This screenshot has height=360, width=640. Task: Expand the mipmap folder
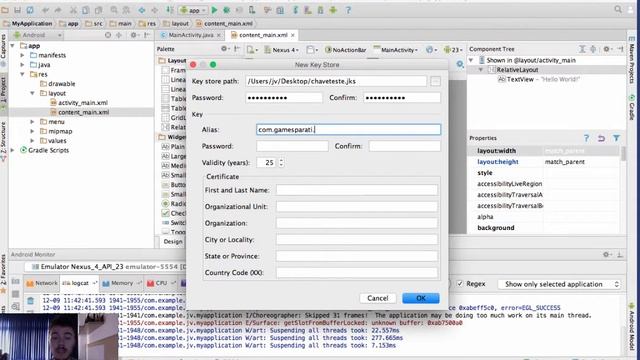tap(32, 131)
